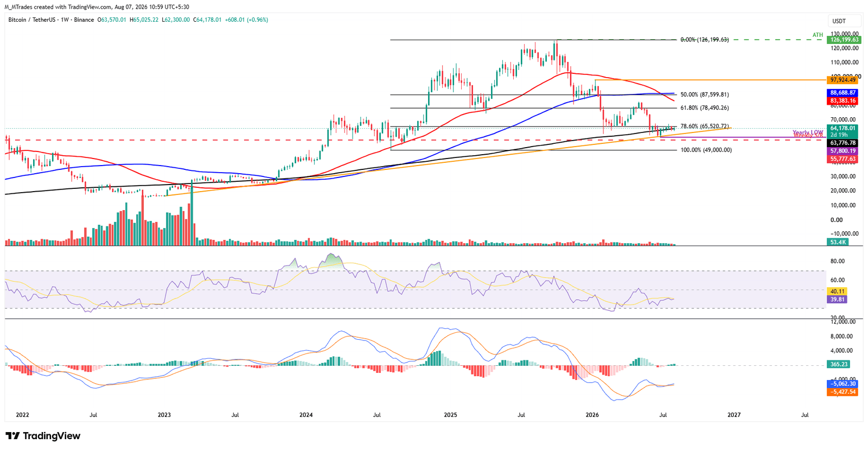Click 70,000.00 on the price axis
The width and height of the screenshot is (868, 450).
843,119
